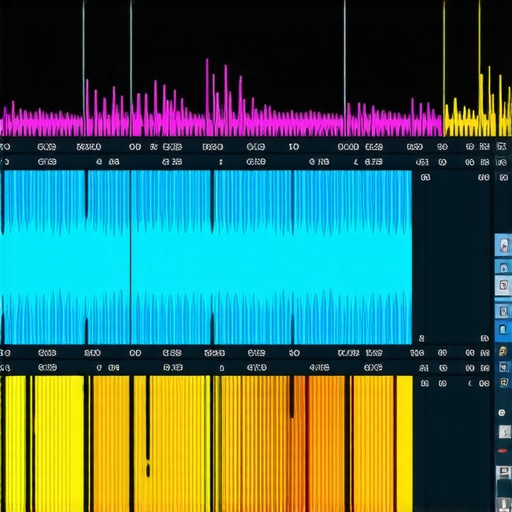Click the red square icon in the right sidebar

click(x=503, y=285)
